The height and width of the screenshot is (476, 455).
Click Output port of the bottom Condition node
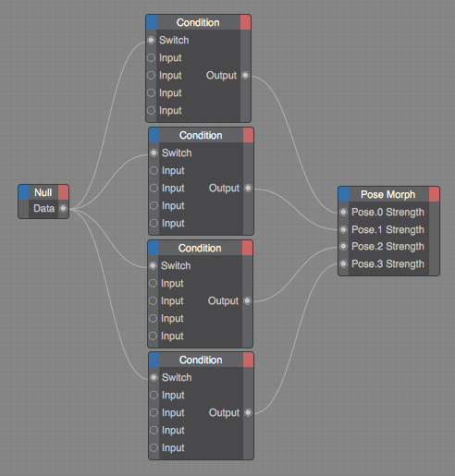[248, 412]
